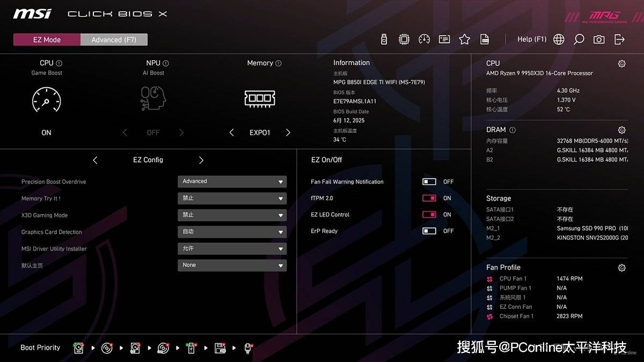The width and height of the screenshot is (644, 362).
Task: Click the DRAM info circle icon
Action: click(x=512, y=130)
